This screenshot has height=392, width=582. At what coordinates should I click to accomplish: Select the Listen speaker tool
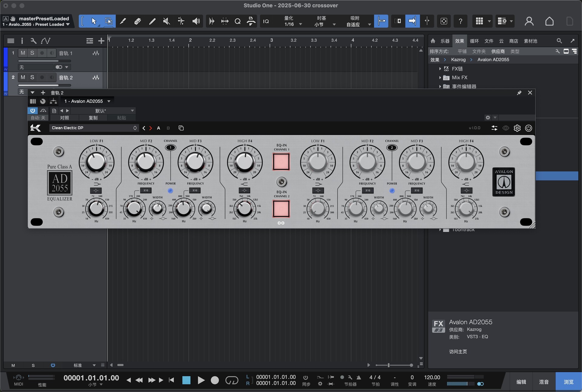tap(196, 21)
